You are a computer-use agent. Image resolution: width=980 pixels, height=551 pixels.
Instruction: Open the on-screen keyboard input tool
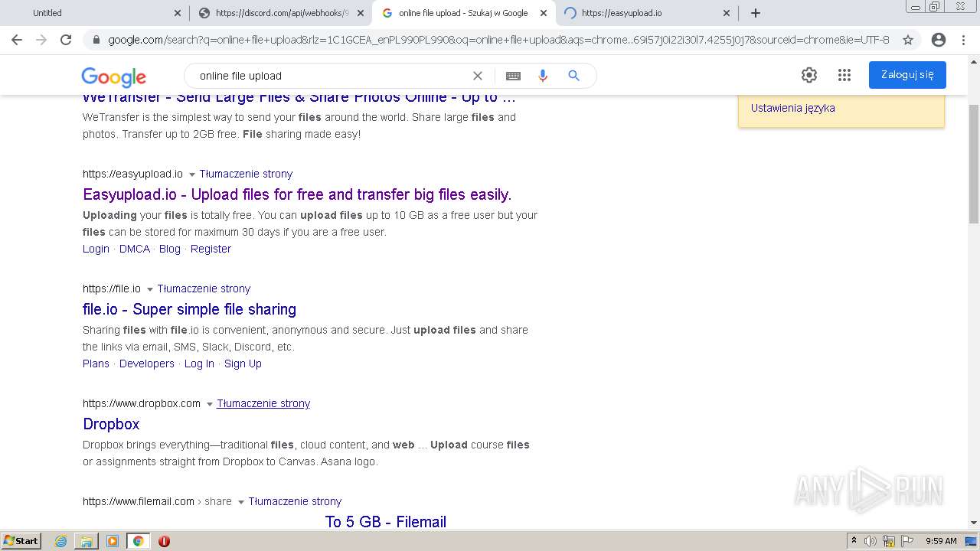pos(514,76)
